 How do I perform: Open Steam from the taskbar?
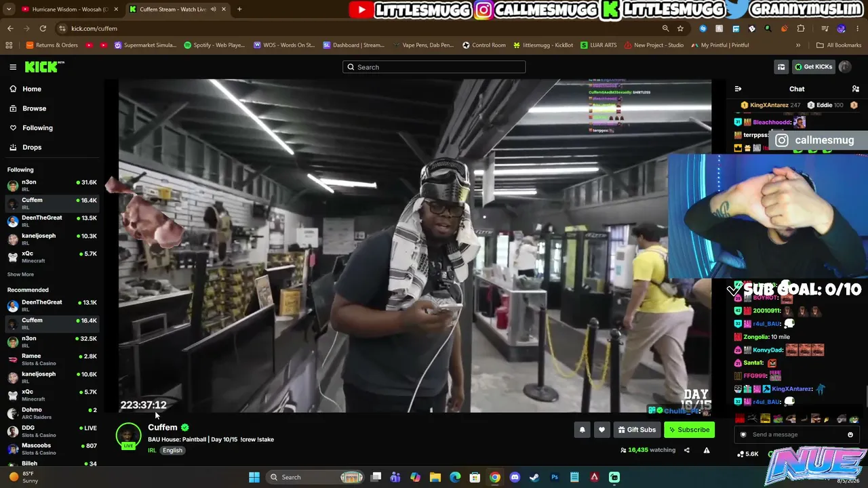[x=534, y=477]
